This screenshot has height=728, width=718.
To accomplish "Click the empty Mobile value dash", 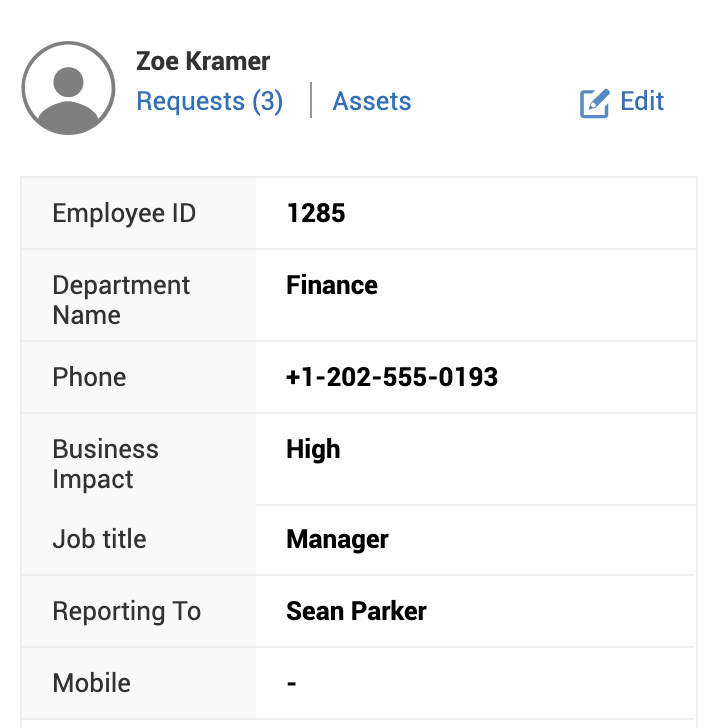I will click(x=292, y=684).
